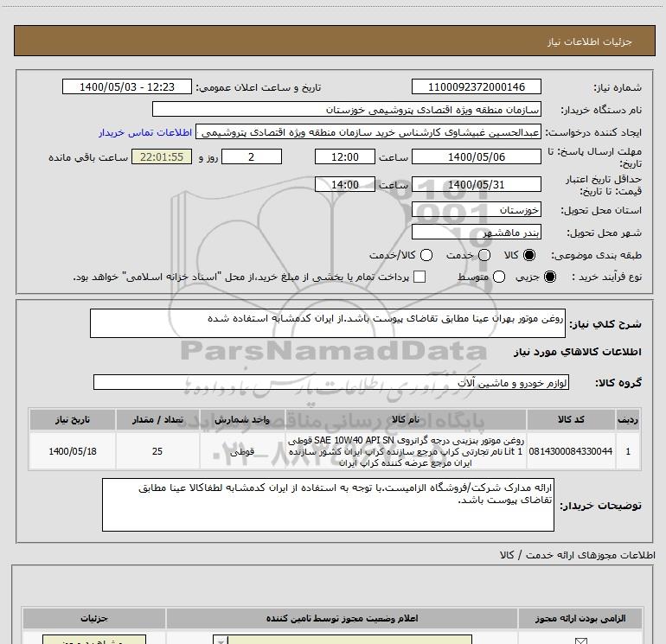Click the اعلام وضعیت مجوز column header
This screenshot has width=666, height=644.
point(342,618)
